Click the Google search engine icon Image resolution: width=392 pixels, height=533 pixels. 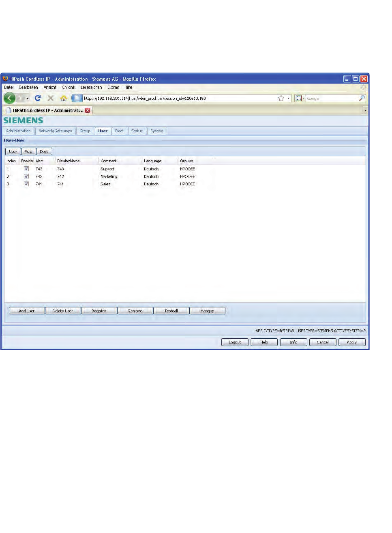(298, 98)
